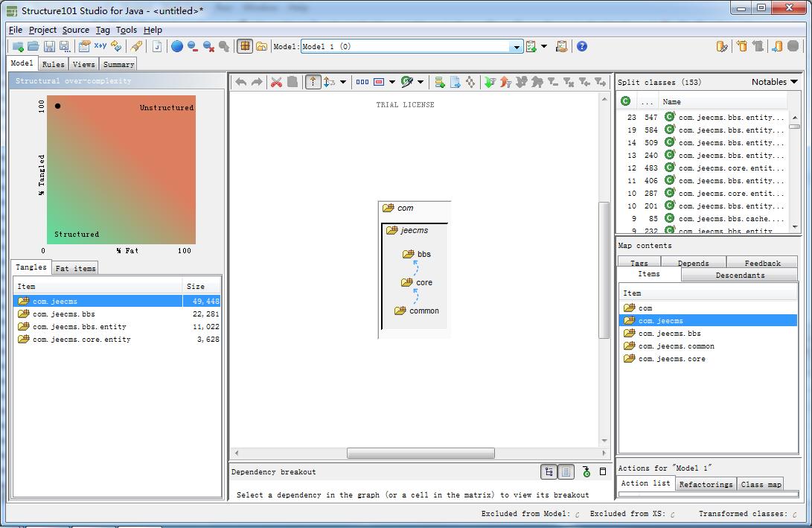Click the horizontal scrollbar under the diagram

pos(421,453)
